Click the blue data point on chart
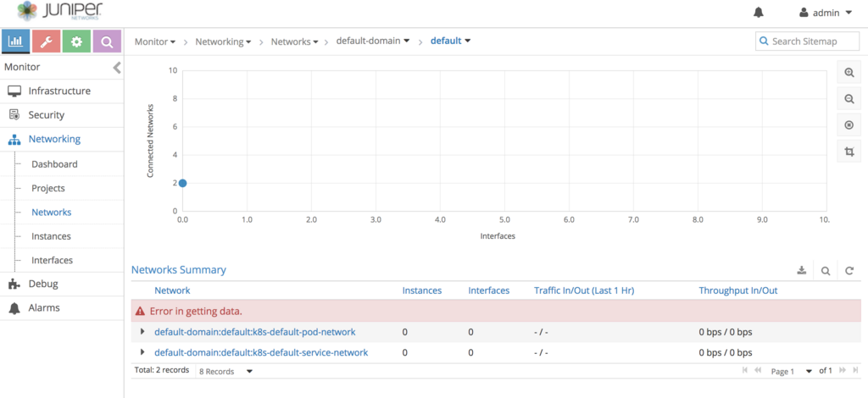Viewport: 868px width, 398px height. 183,183
